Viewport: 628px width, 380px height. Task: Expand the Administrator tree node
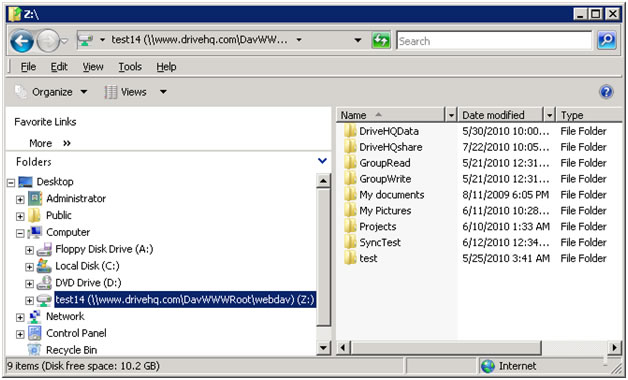tap(20, 199)
